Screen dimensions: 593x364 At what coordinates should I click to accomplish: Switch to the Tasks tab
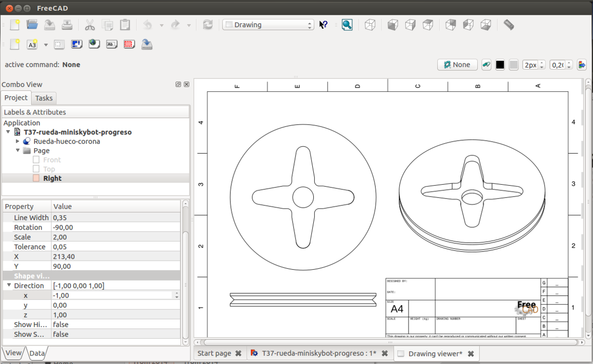pos(44,98)
